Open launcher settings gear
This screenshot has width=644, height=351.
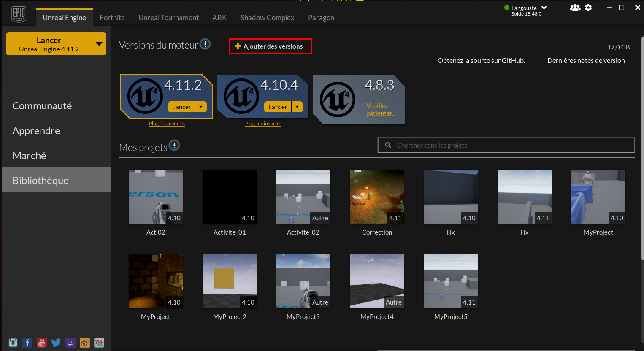[588, 8]
